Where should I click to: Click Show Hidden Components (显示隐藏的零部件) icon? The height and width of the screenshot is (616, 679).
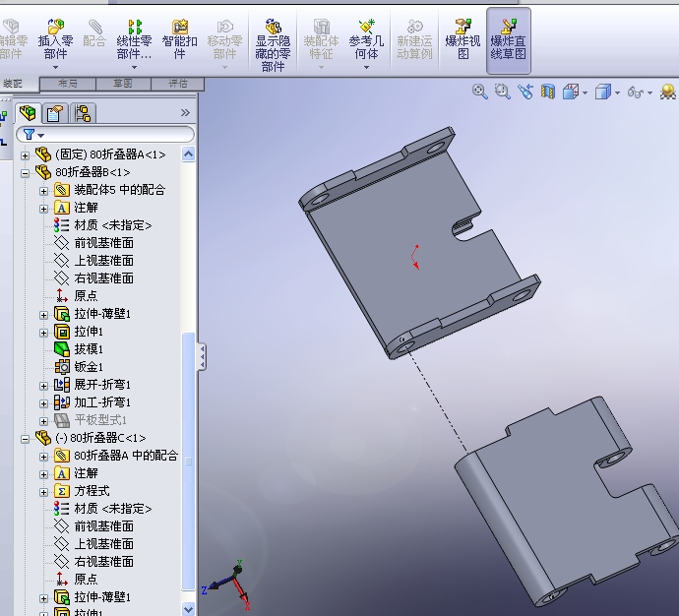(x=273, y=27)
